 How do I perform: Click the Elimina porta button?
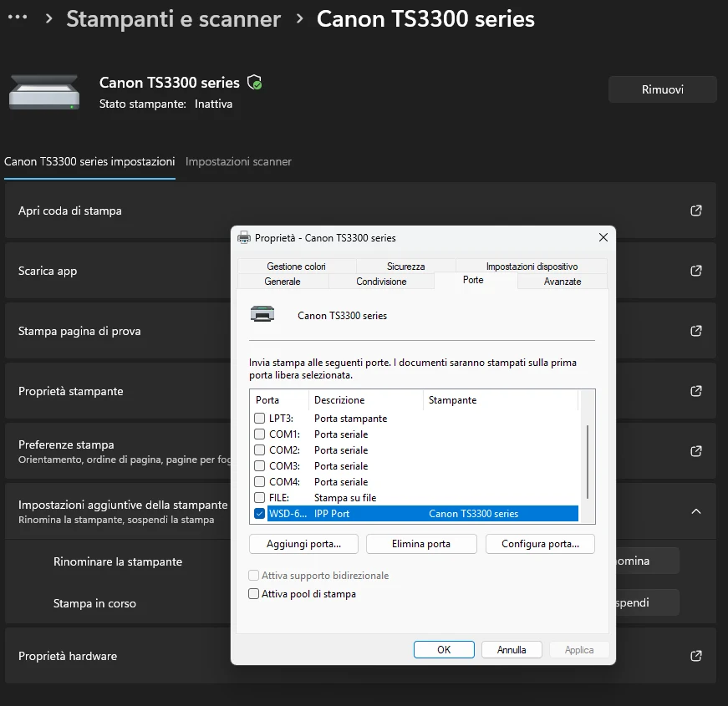(x=421, y=544)
